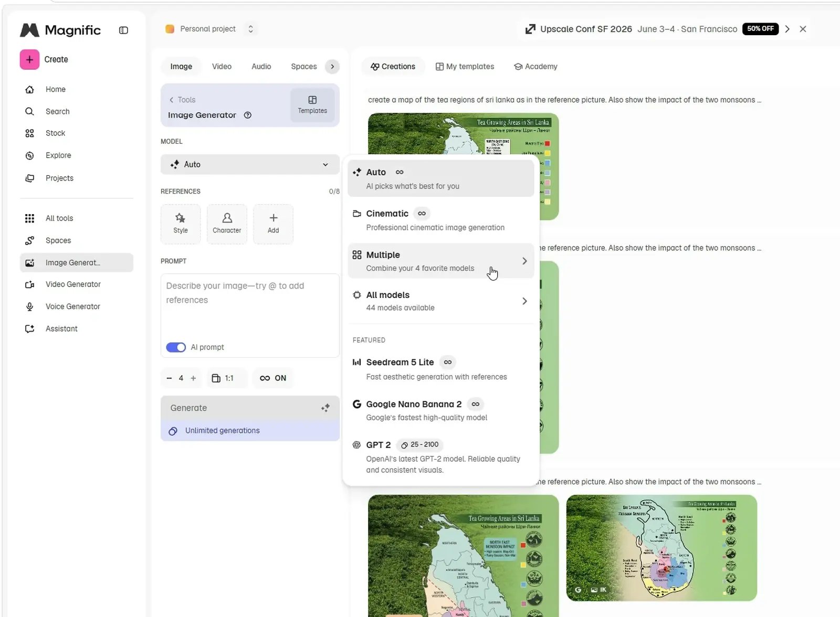Go back to Tools
840x617 pixels.
coord(182,100)
